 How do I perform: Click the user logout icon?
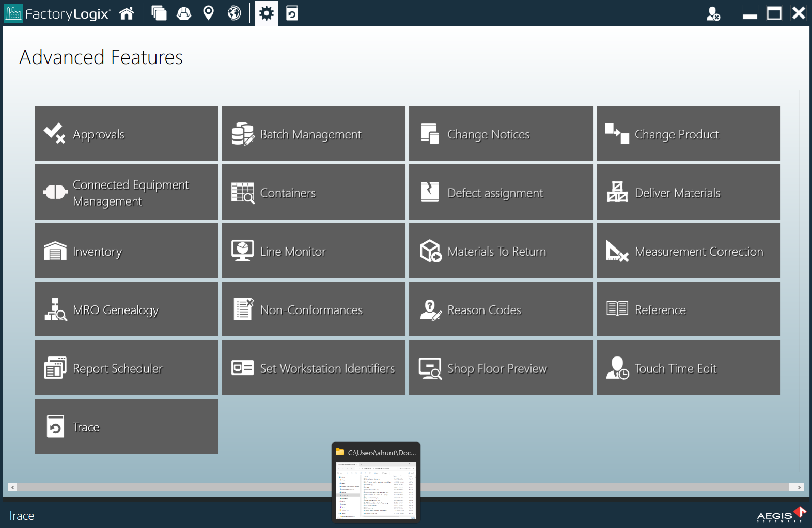point(713,13)
